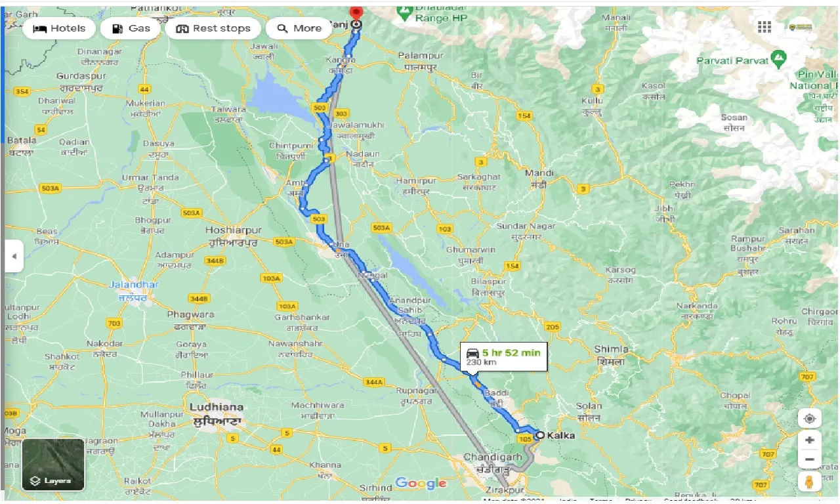Click the Kalka origin circle marker
This screenshot has height=504, width=840.
pos(539,434)
